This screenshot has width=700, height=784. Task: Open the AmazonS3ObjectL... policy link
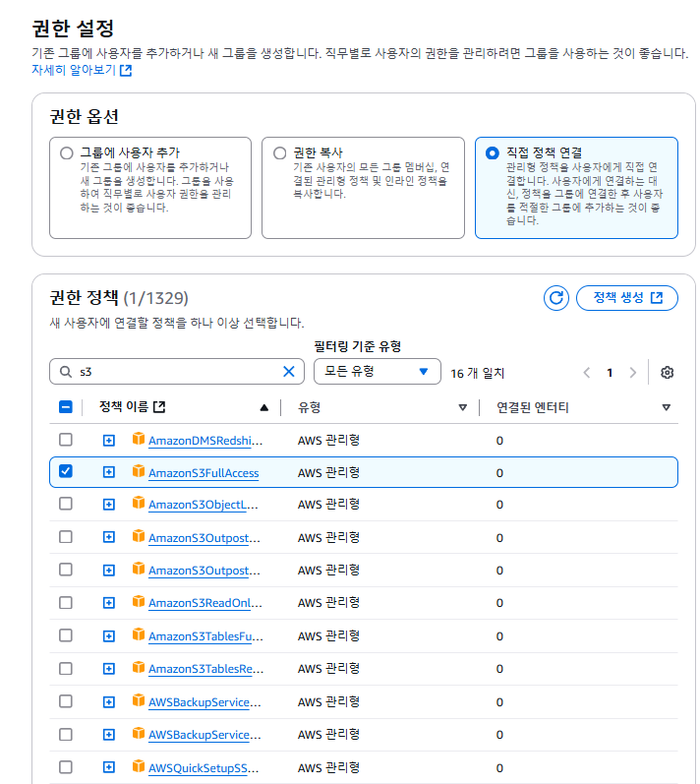[203, 505]
